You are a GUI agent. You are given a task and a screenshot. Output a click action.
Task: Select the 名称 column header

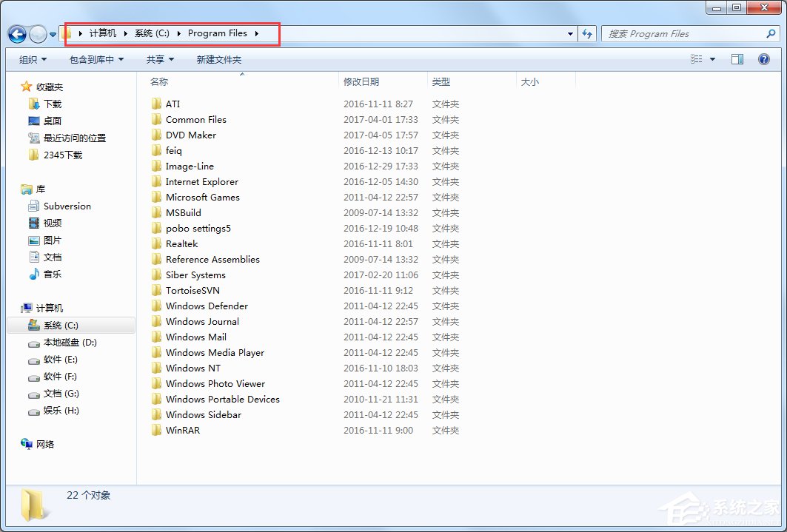(x=161, y=82)
